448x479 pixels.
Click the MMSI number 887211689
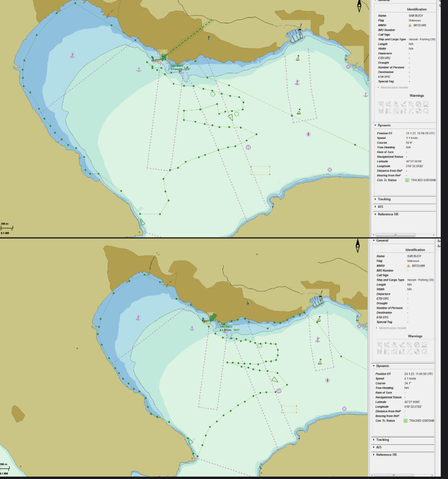pyautogui.click(x=418, y=266)
